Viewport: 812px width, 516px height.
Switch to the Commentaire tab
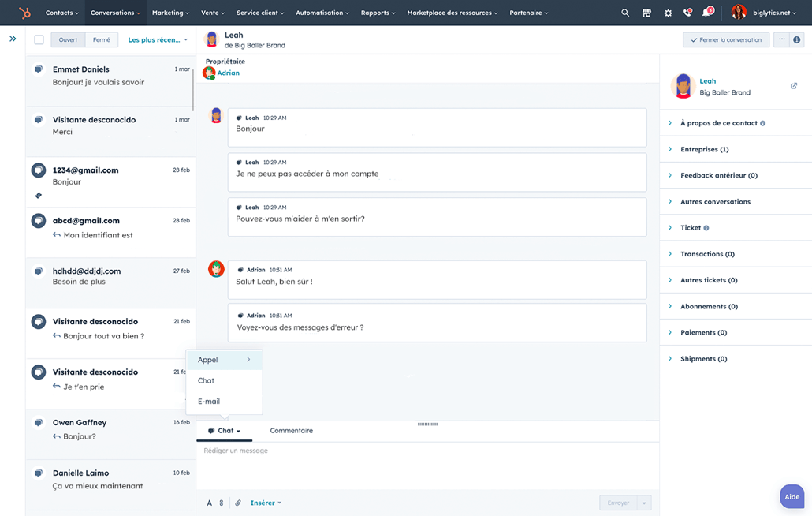click(291, 431)
